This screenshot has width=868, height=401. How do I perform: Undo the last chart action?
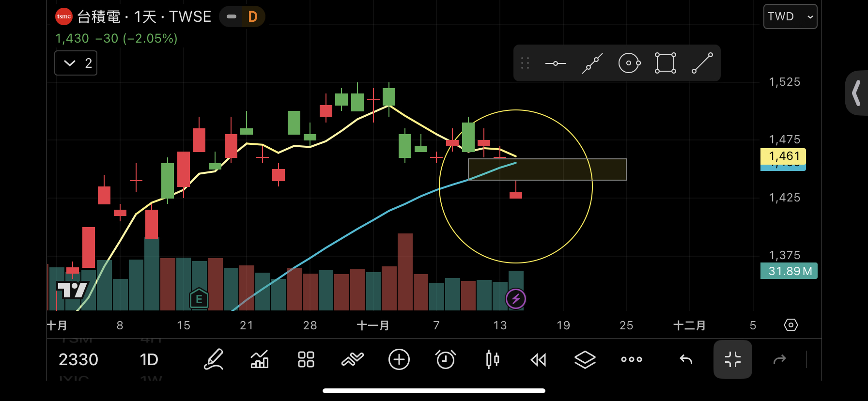coord(686,359)
